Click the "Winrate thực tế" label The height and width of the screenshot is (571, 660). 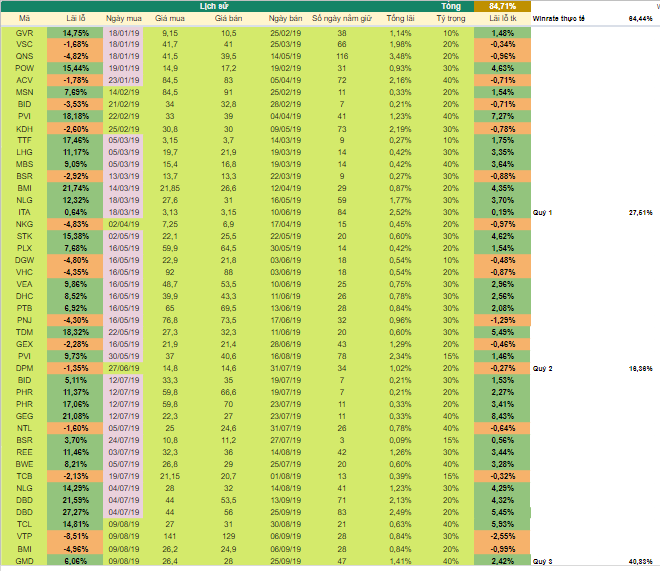(558, 19)
